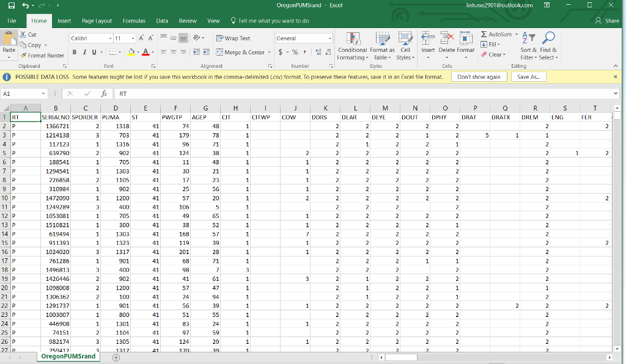Expand the AutoSum dropdown arrow

pos(516,35)
